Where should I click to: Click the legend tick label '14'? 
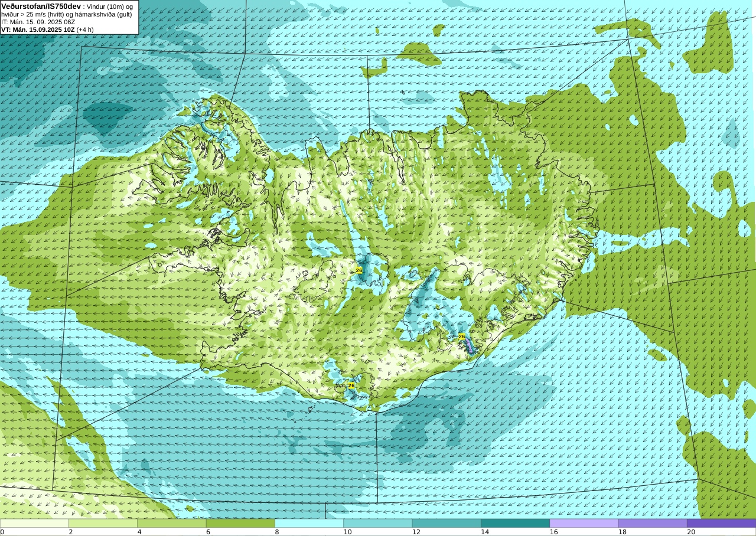click(x=485, y=532)
